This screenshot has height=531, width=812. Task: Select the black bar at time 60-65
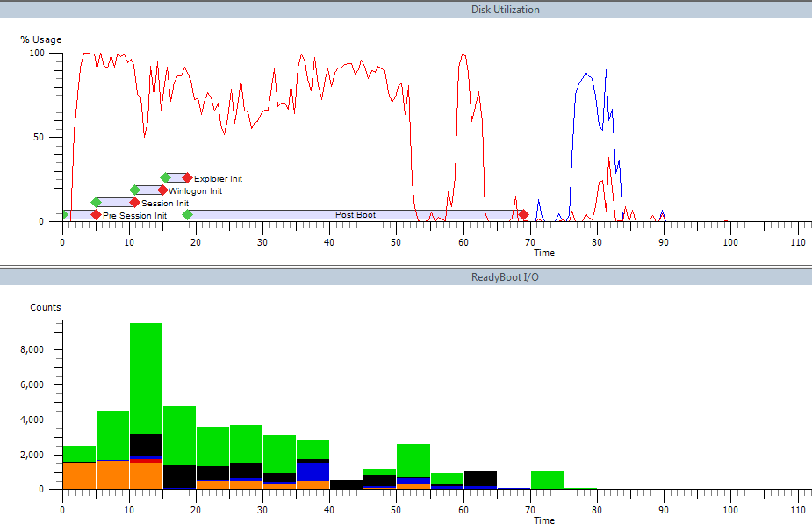(x=480, y=477)
